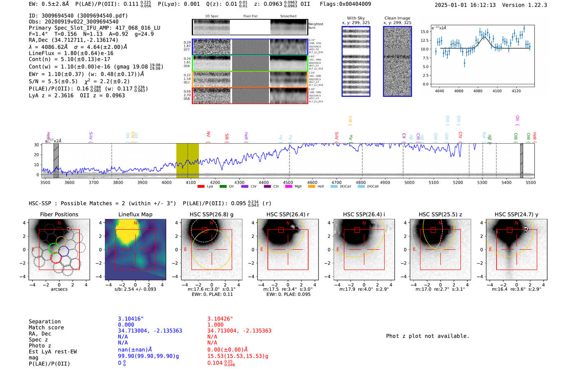The width and height of the screenshot is (576, 392).
Task: Open the Lineflux Map image
Action: tap(135, 249)
